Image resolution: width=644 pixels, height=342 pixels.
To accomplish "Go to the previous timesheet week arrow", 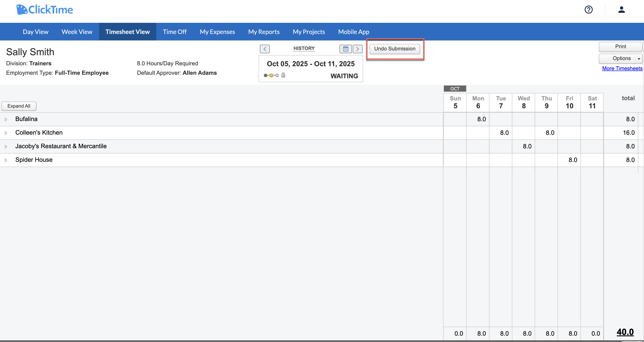I will [x=265, y=49].
